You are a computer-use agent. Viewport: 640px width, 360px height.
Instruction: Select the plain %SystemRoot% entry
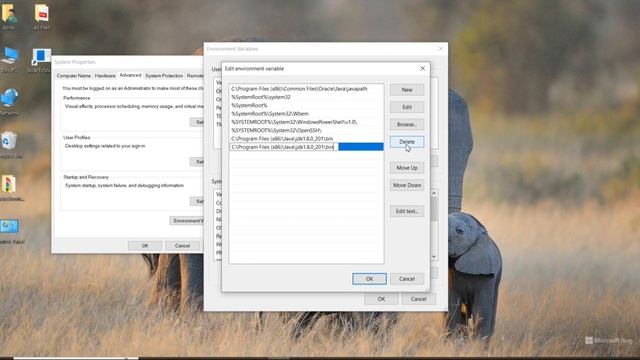[306, 105]
